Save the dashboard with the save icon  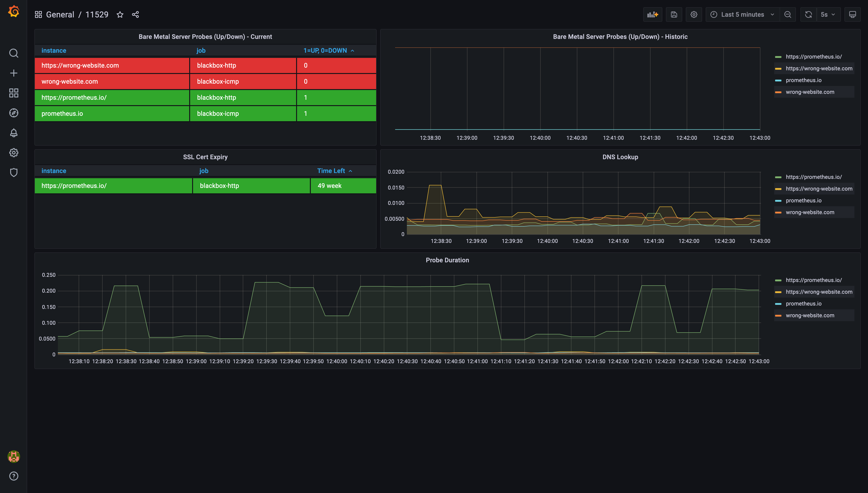674,14
